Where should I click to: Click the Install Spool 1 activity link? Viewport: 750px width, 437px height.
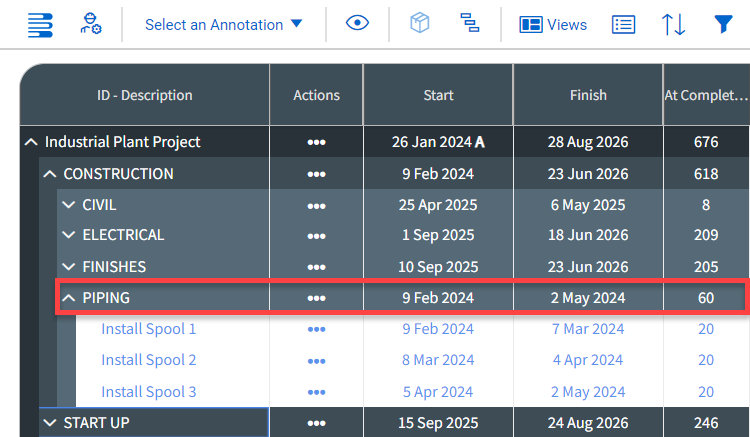pyautogui.click(x=149, y=329)
